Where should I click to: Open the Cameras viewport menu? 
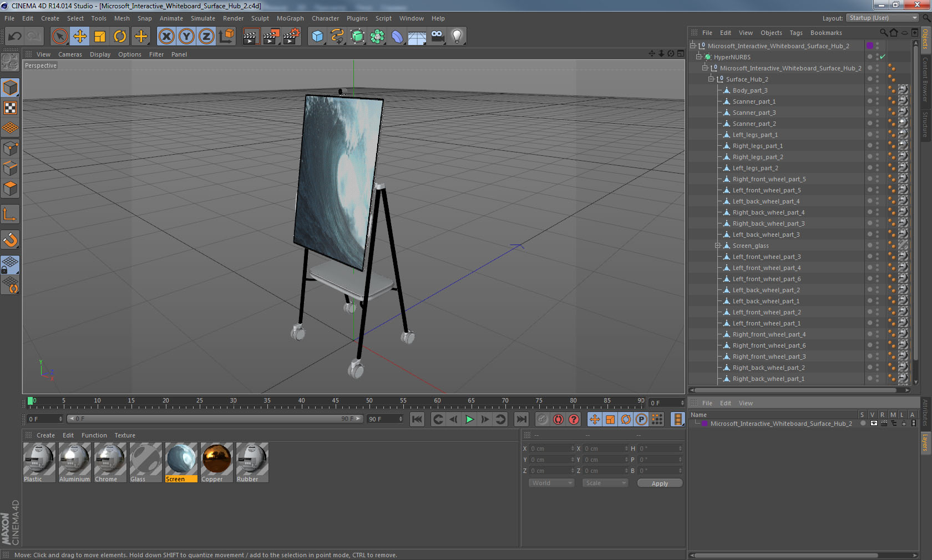click(70, 54)
